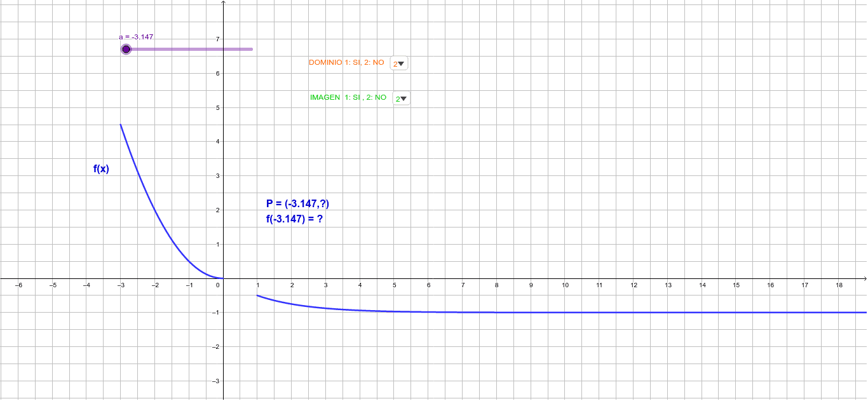
Task: Click the text P = (-3.147,?)
Action: point(297,203)
